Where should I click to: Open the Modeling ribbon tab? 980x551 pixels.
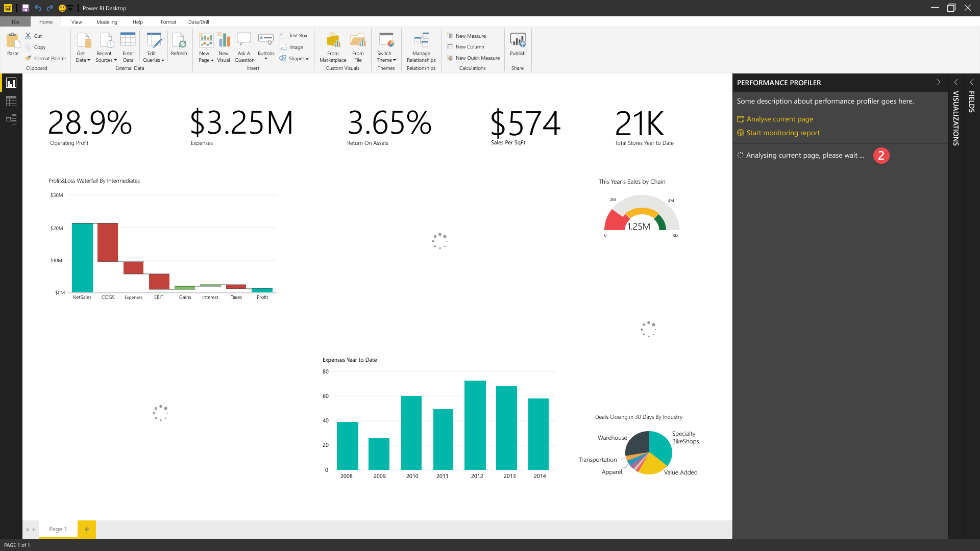107,22
